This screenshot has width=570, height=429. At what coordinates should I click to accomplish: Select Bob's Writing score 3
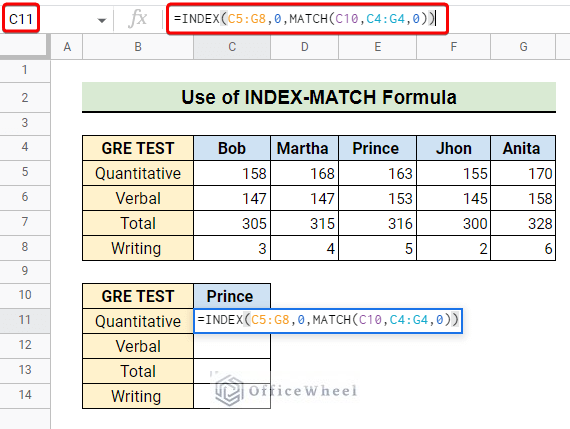pos(232,248)
